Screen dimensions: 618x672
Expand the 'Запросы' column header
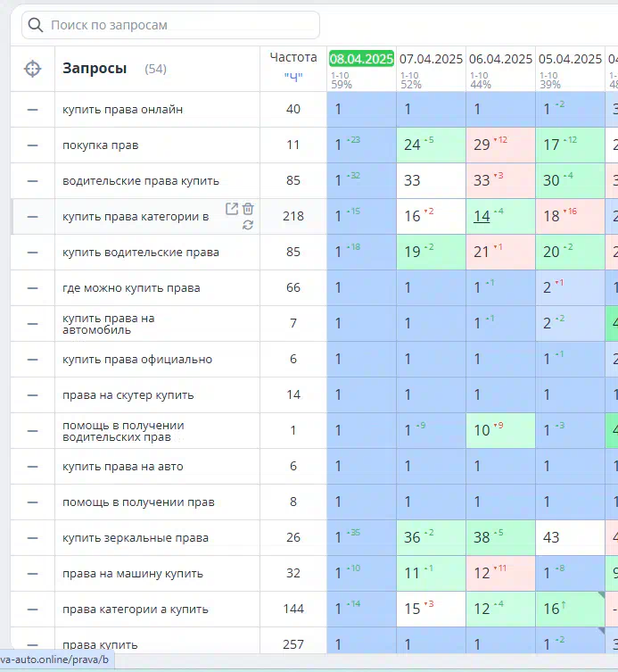coord(95,69)
